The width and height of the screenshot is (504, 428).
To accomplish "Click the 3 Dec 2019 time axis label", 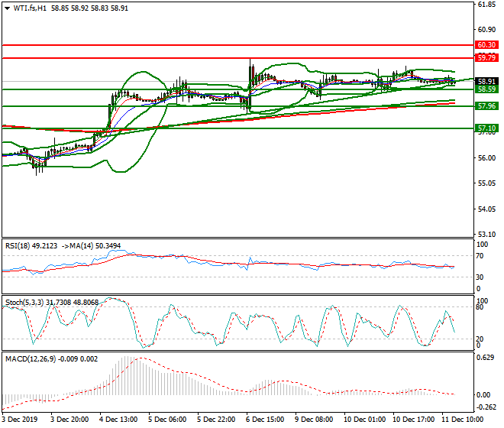I will 20,420.
